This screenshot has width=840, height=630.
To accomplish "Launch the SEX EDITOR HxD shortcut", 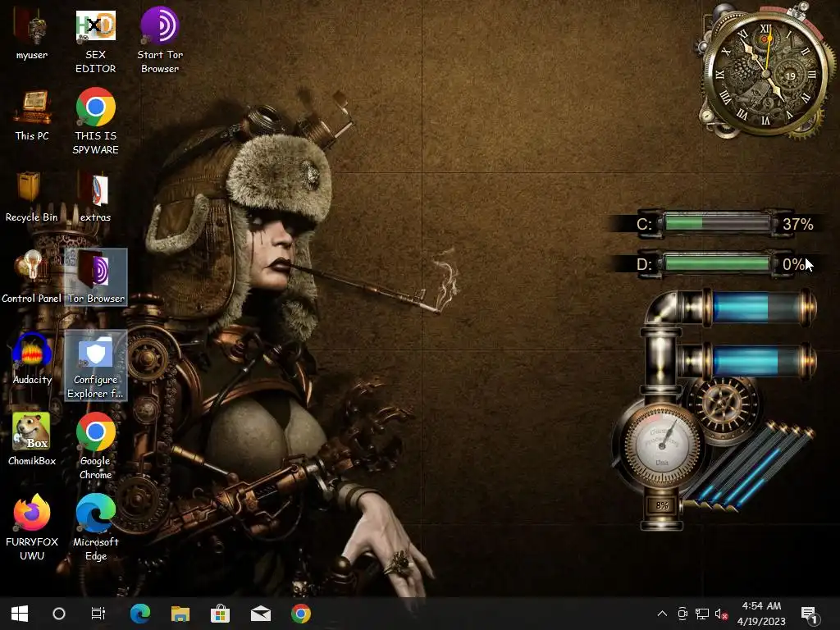I will [x=95, y=40].
